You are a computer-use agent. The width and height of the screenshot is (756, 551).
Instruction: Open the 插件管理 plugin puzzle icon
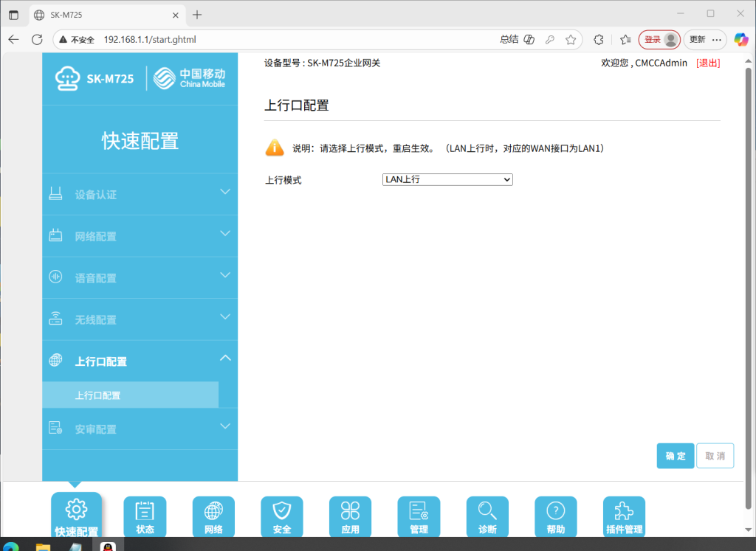click(x=624, y=516)
